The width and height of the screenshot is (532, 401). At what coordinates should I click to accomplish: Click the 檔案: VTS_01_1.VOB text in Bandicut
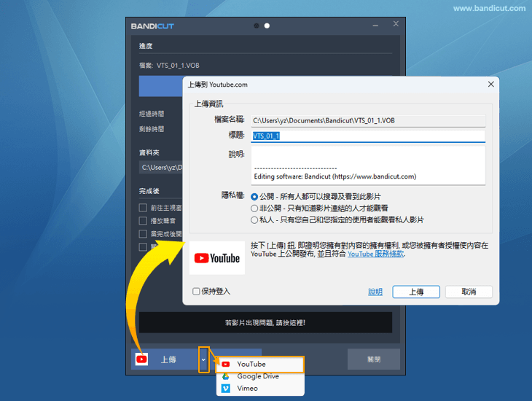[x=169, y=66]
